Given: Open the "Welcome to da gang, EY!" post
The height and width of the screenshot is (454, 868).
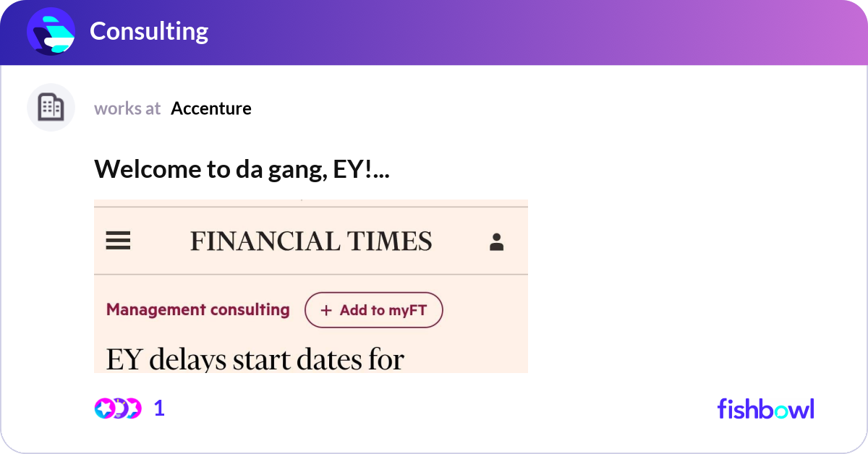Looking at the screenshot, I should point(242,169).
